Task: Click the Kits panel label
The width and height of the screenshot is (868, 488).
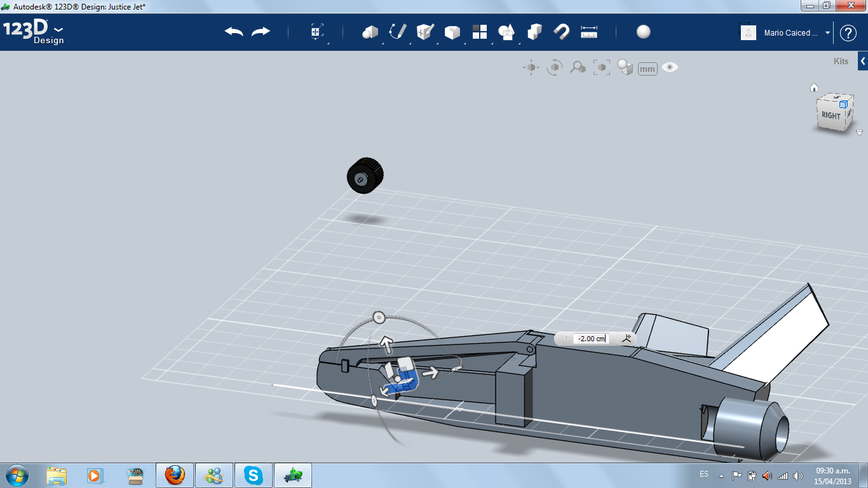Action: pyautogui.click(x=841, y=62)
